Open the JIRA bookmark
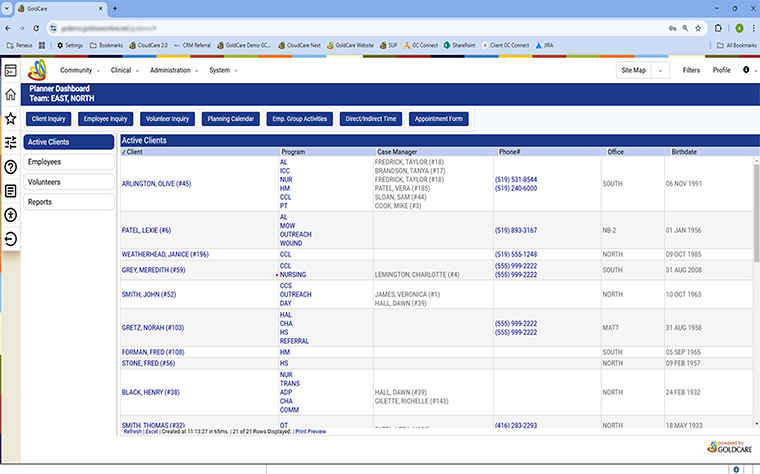 click(x=544, y=45)
